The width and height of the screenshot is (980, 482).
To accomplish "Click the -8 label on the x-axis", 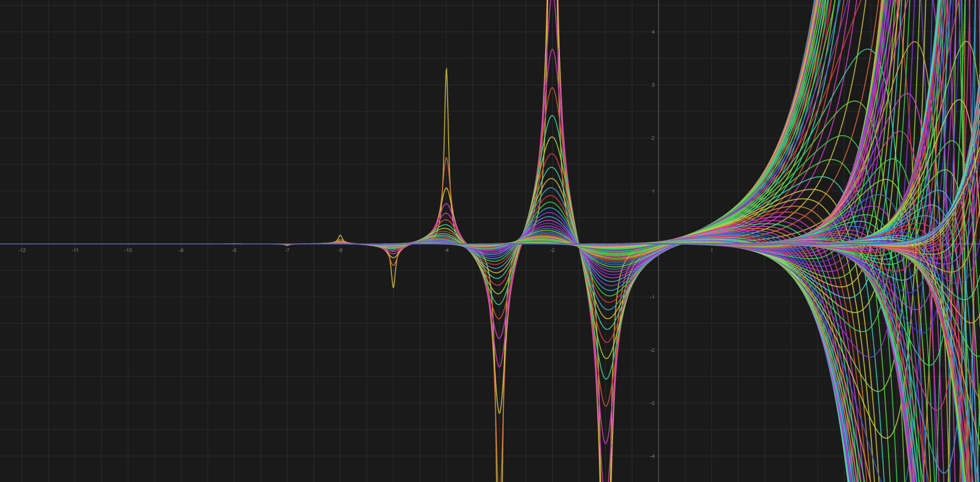I will pyautogui.click(x=234, y=250).
